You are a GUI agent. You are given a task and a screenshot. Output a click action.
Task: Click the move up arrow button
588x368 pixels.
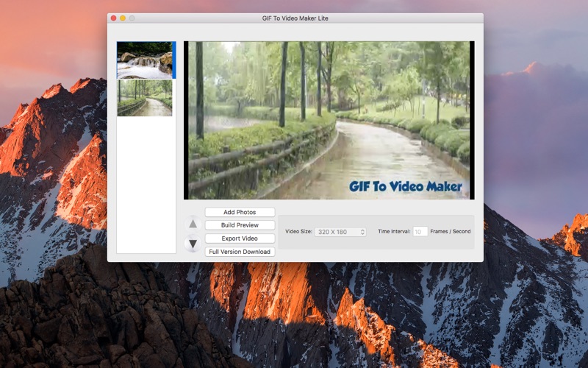click(x=193, y=224)
